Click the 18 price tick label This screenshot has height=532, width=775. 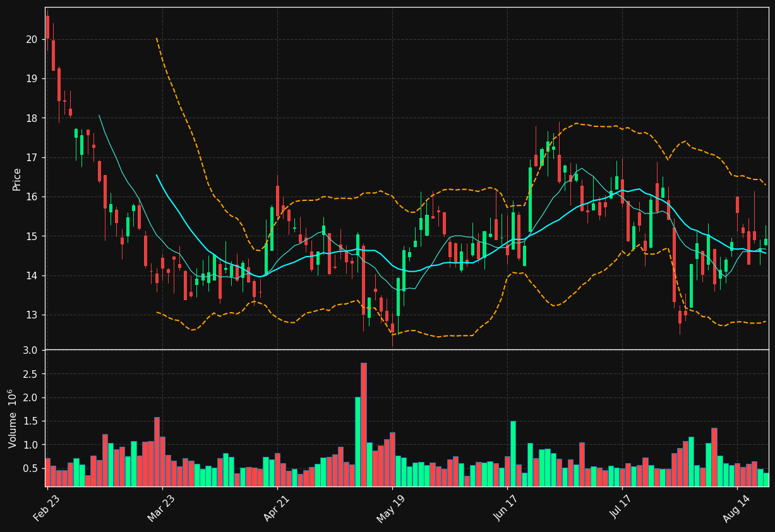(x=32, y=118)
